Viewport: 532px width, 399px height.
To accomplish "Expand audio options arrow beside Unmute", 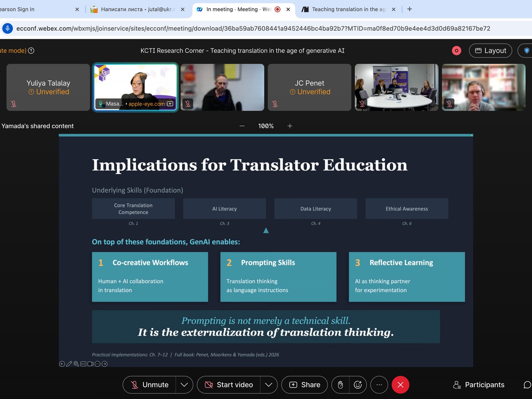I will coord(184,385).
